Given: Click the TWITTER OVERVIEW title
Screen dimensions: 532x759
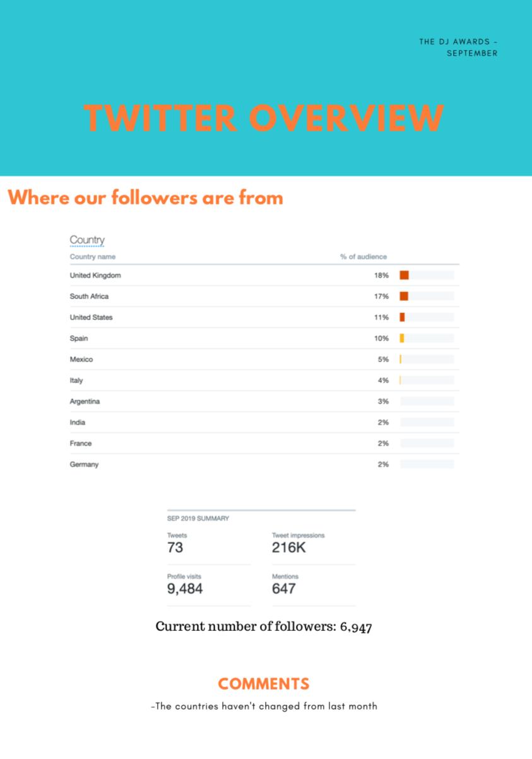Looking at the screenshot, I should coord(264,117).
